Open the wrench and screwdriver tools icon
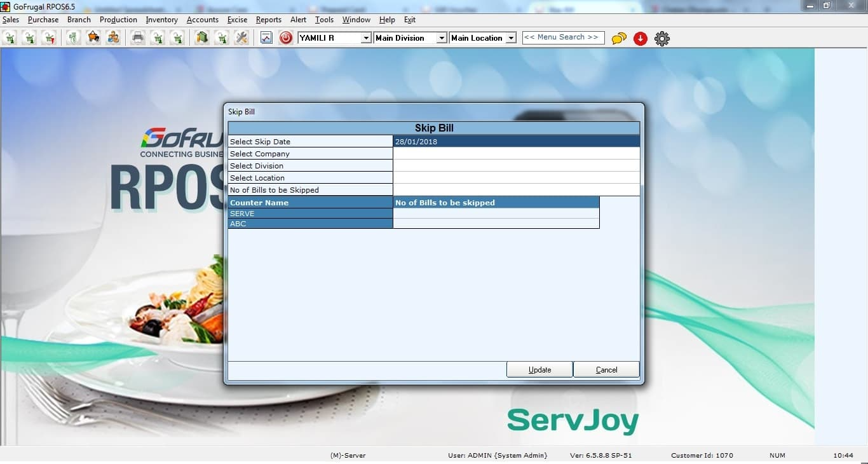The width and height of the screenshot is (868, 464). coord(241,38)
